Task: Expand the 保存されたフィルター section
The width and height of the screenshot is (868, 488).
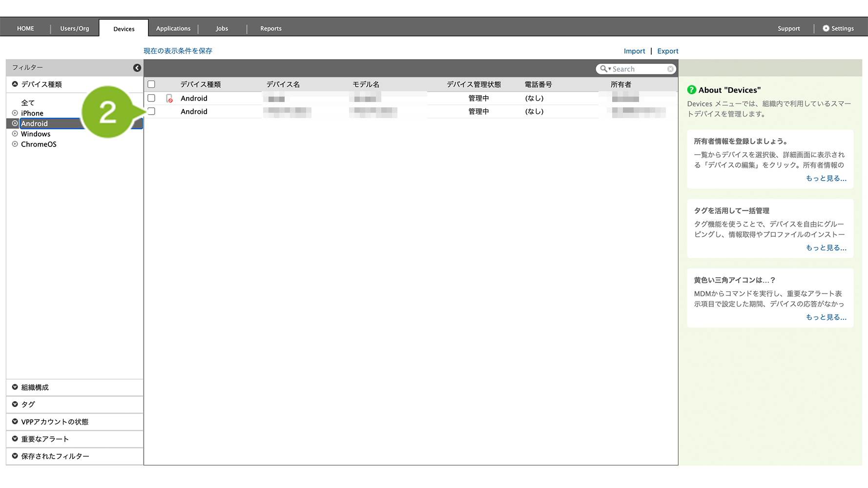Action: click(x=55, y=456)
